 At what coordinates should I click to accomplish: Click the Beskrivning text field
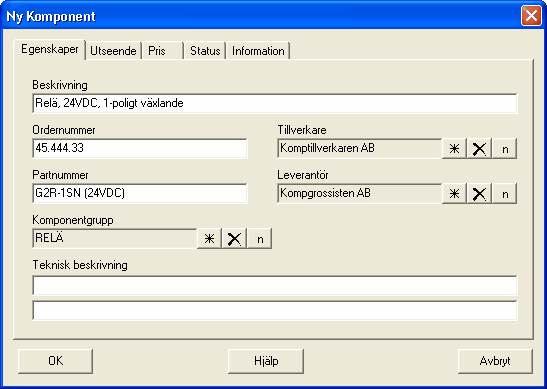[x=275, y=103]
